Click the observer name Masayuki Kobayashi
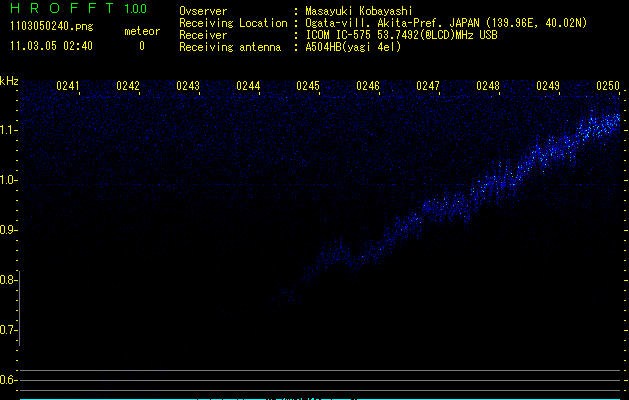629x400 pixels. (359, 11)
